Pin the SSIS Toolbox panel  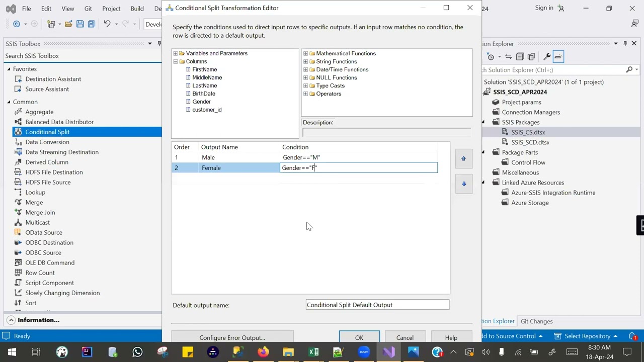pyautogui.click(x=159, y=44)
